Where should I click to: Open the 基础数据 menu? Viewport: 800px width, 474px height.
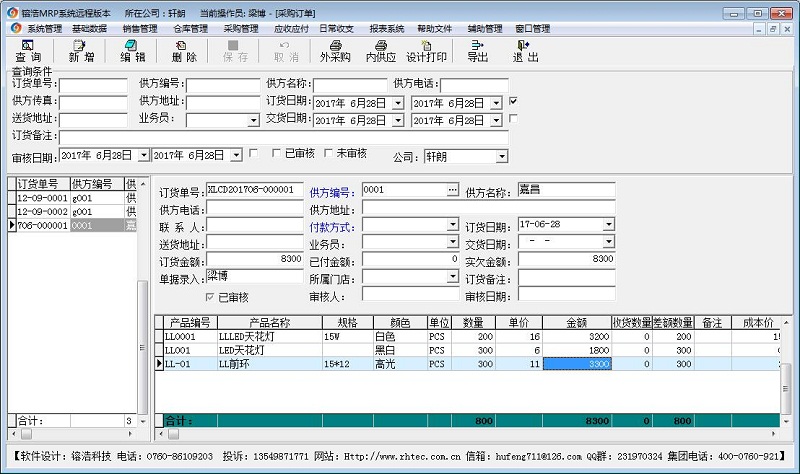coord(89,29)
